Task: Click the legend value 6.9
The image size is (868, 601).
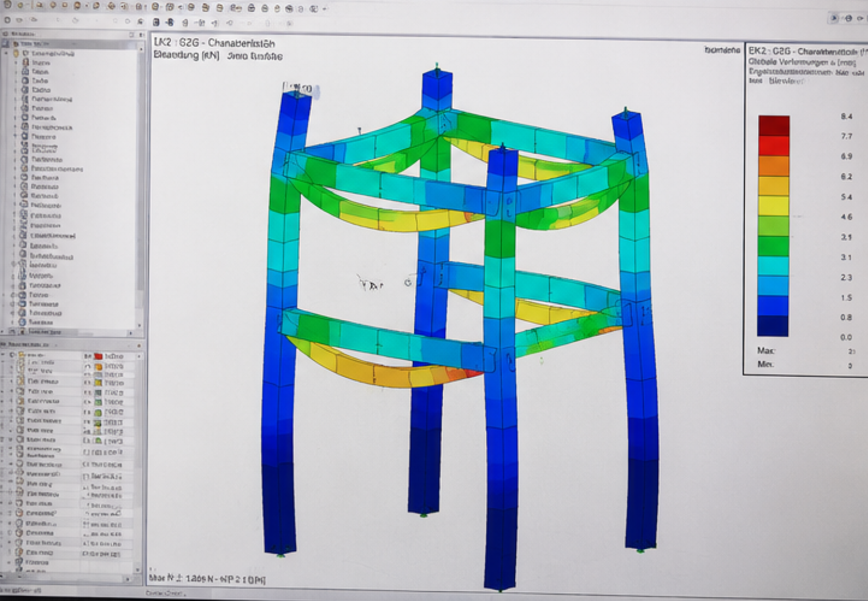Action: pyautogui.click(x=847, y=157)
